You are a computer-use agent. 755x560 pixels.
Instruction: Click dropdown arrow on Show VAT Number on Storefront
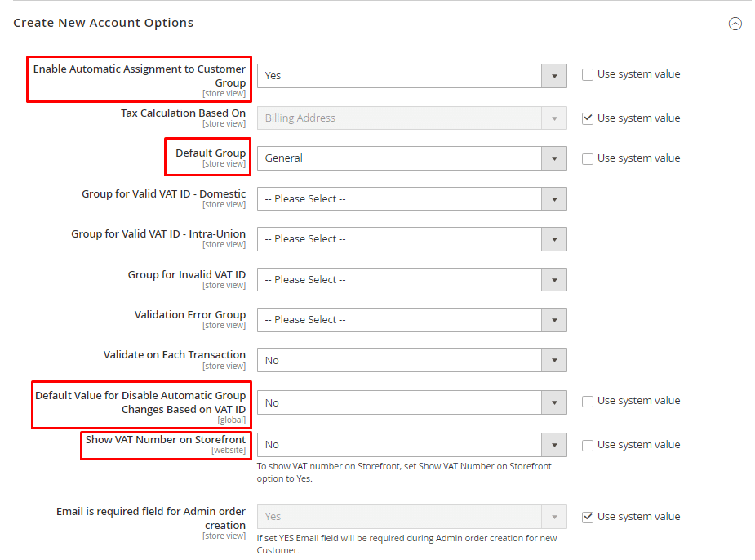pos(555,444)
